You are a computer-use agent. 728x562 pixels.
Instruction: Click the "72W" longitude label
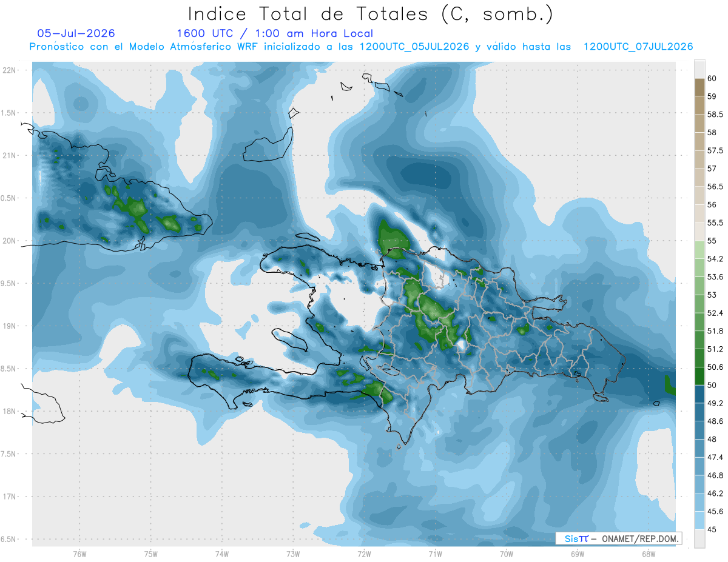[x=364, y=554]
